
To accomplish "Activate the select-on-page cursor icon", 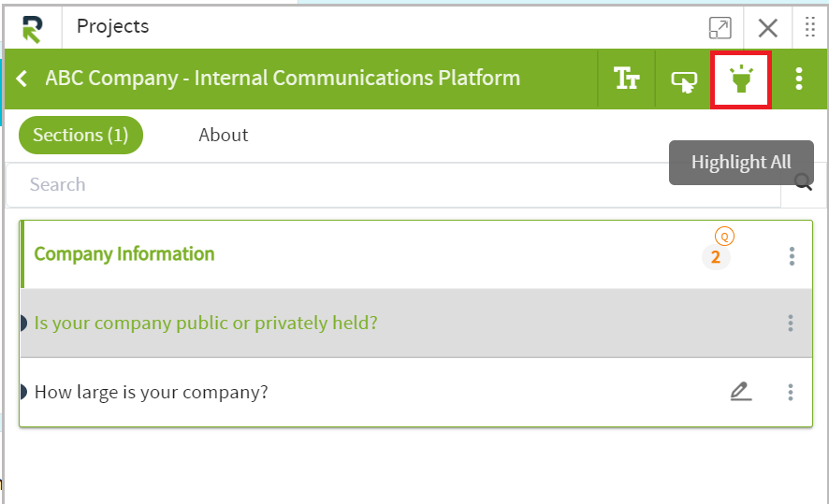I will pyautogui.click(x=684, y=80).
